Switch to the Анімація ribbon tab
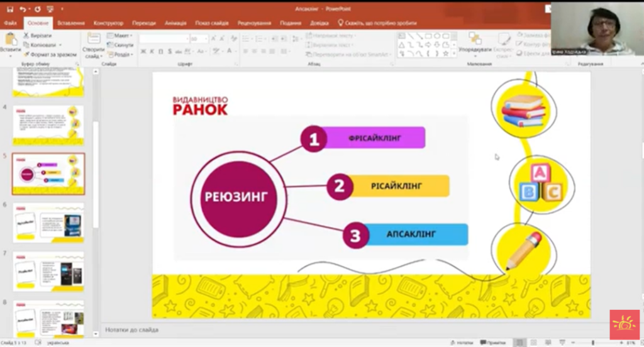 tap(175, 23)
